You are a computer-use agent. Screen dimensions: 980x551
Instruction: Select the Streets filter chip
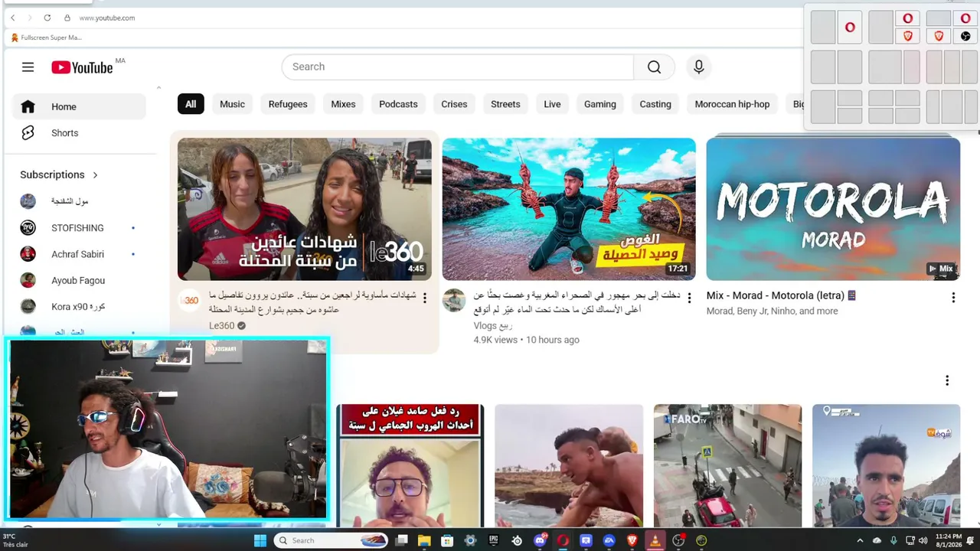point(505,104)
